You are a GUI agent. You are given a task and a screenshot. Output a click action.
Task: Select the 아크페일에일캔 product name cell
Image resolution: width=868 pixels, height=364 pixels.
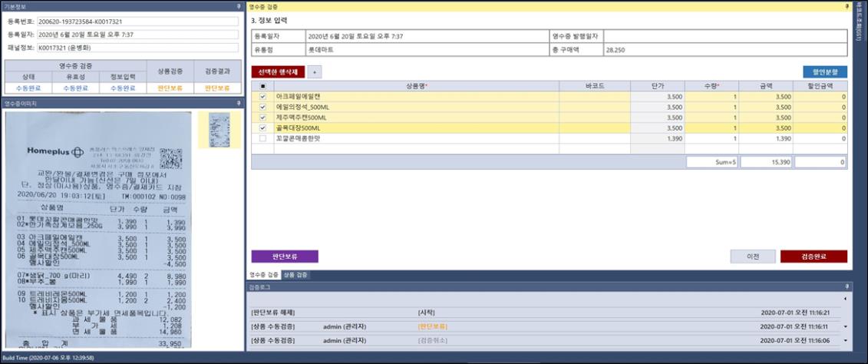[x=416, y=97]
